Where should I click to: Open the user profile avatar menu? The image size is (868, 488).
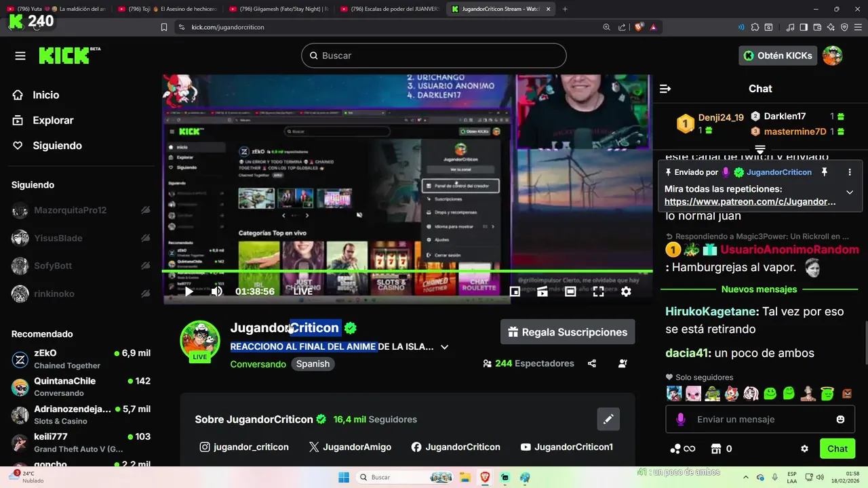point(832,56)
